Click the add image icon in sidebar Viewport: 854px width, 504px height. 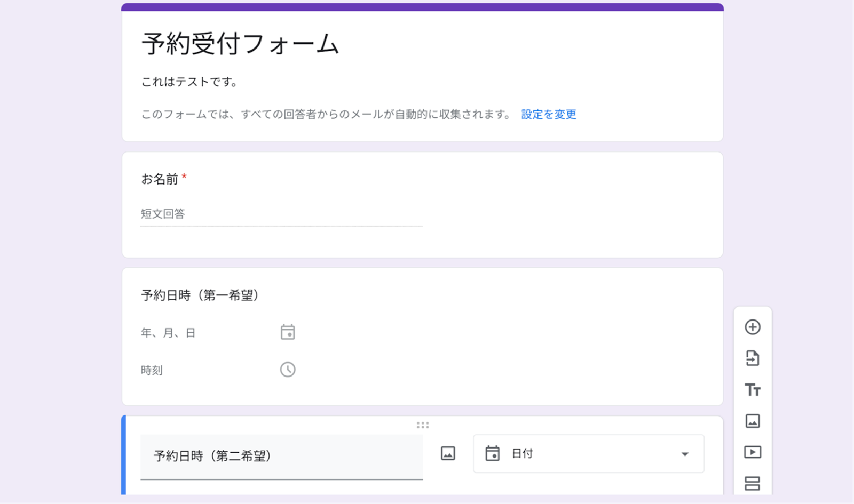pos(753,421)
